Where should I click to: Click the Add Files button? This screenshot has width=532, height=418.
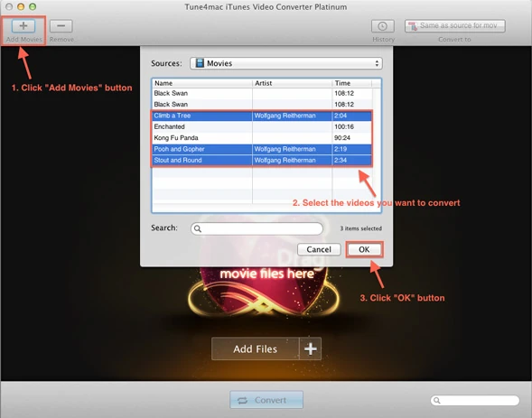click(255, 348)
